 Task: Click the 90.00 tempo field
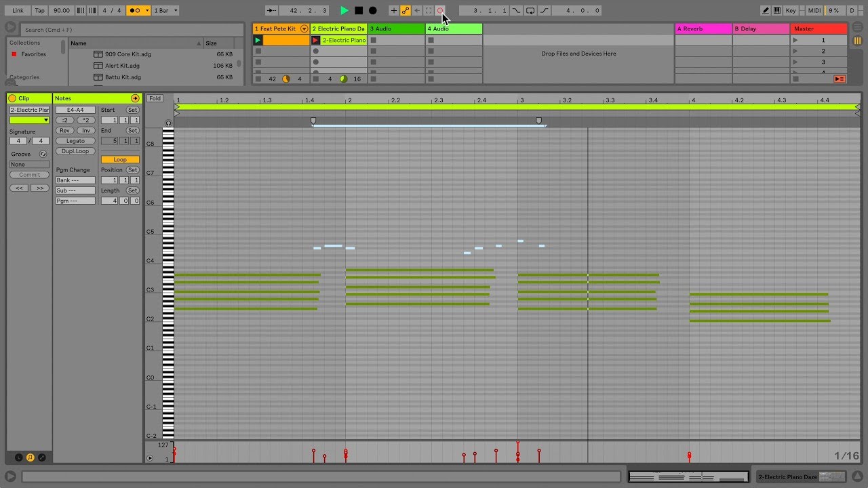pyautogui.click(x=62, y=11)
